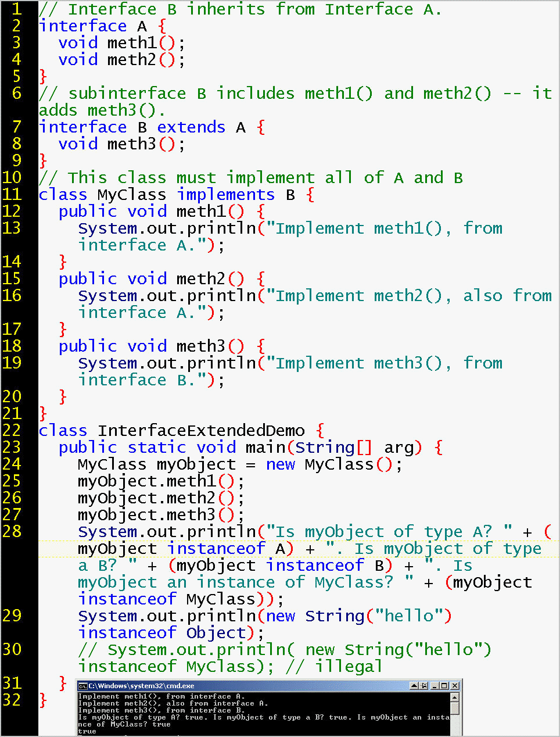The width and height of the screenshot is (560, 737).
Task: Click 'instanceof B' in the line 28 expression
Action: (325, 566)
